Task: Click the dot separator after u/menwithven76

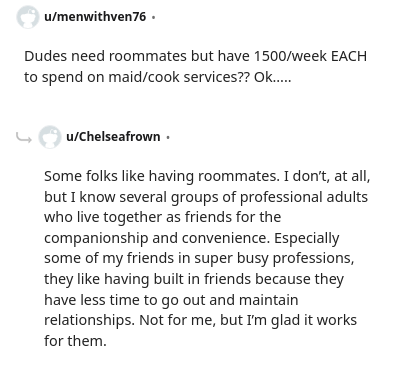Action: [x=153, y=17]
